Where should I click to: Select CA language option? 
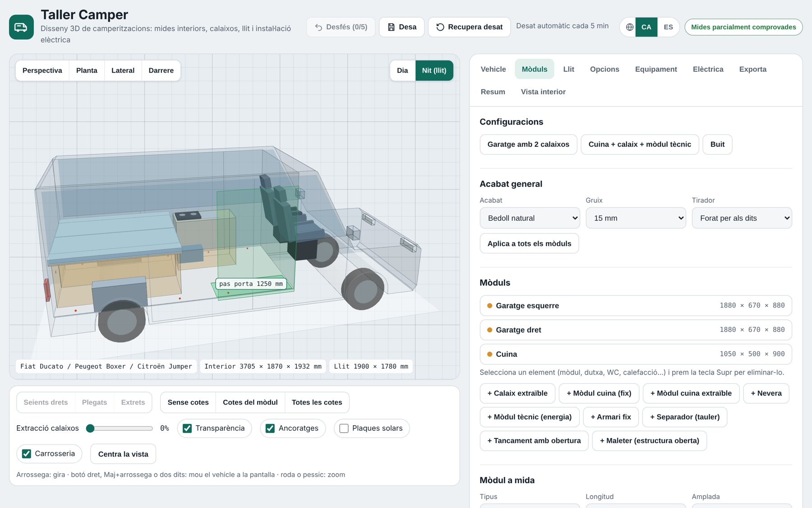coord(646,27)
